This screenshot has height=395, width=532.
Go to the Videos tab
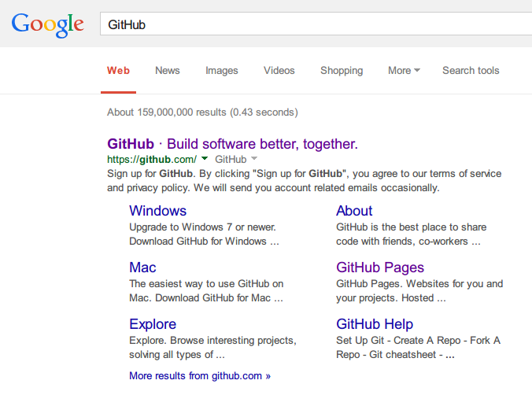click(x=279, y=71)
